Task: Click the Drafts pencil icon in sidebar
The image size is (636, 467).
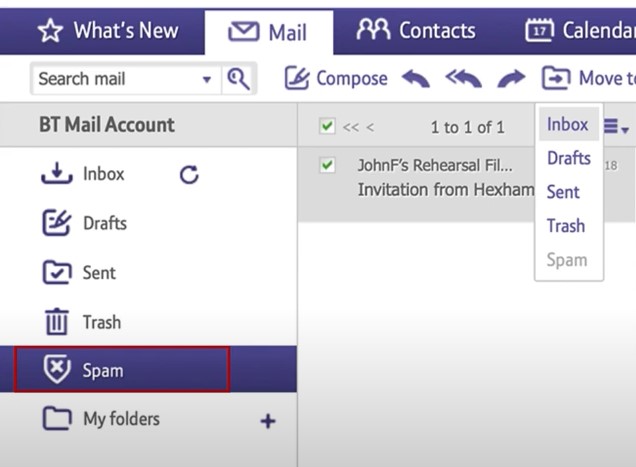Action: (57, 222)
